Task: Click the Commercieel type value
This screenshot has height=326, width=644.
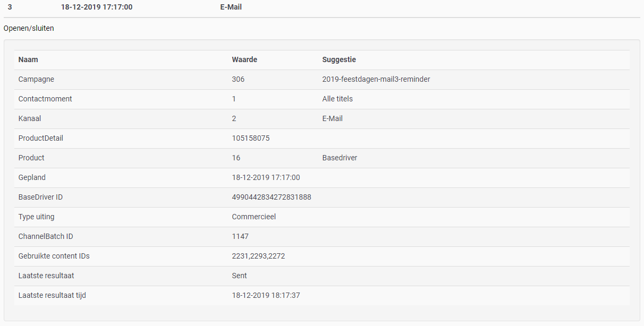Action: (254, 217)
